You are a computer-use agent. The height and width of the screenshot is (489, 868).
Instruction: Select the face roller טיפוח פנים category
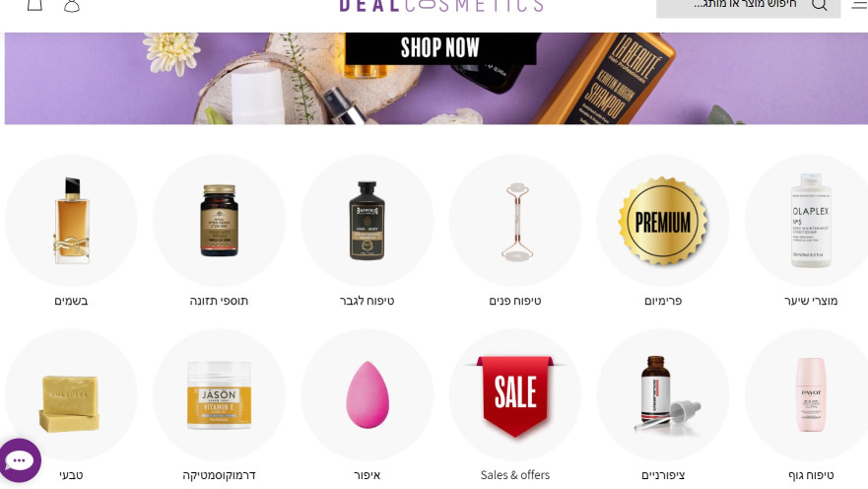[x=515, y=221]
